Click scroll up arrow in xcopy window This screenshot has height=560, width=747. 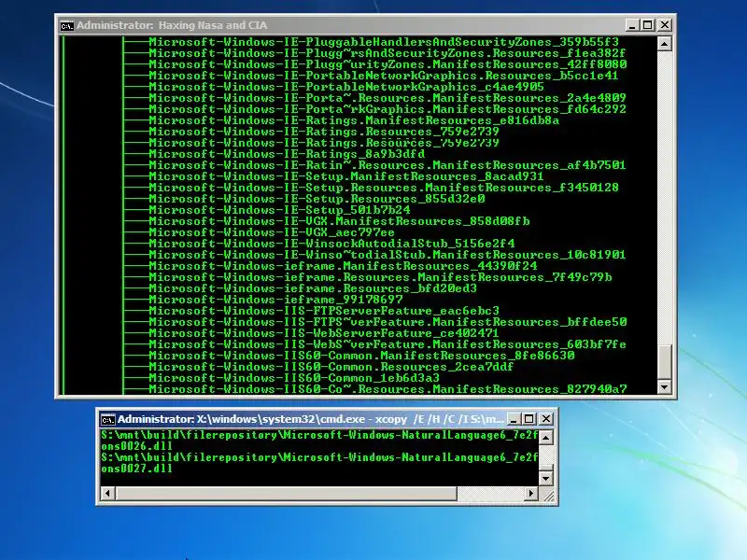click(546, 437)
